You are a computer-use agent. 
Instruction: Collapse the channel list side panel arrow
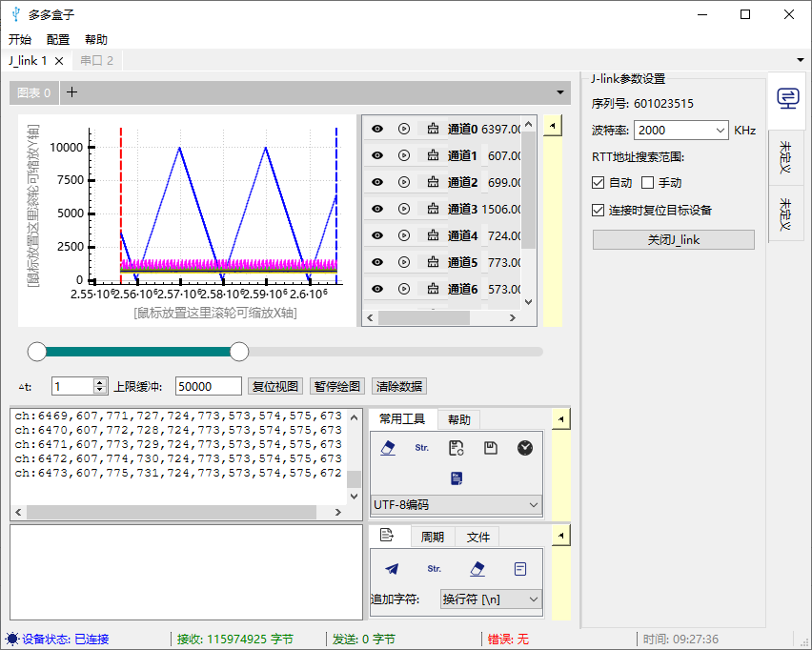click(x=553, y=126)
